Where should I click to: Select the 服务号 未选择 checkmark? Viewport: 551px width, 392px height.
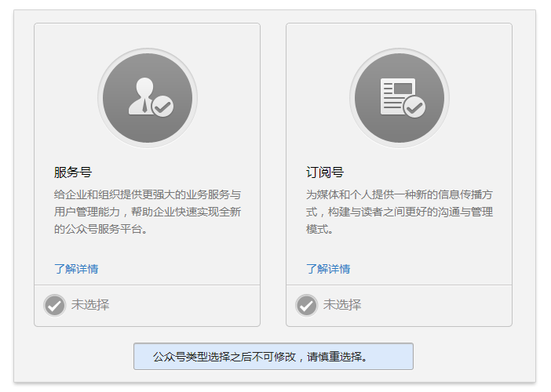coord(54,305)
